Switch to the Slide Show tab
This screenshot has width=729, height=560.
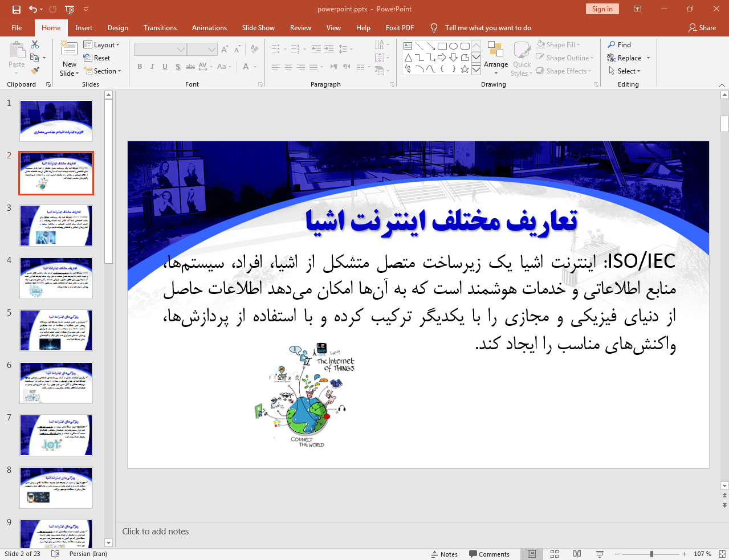(258, 28)
